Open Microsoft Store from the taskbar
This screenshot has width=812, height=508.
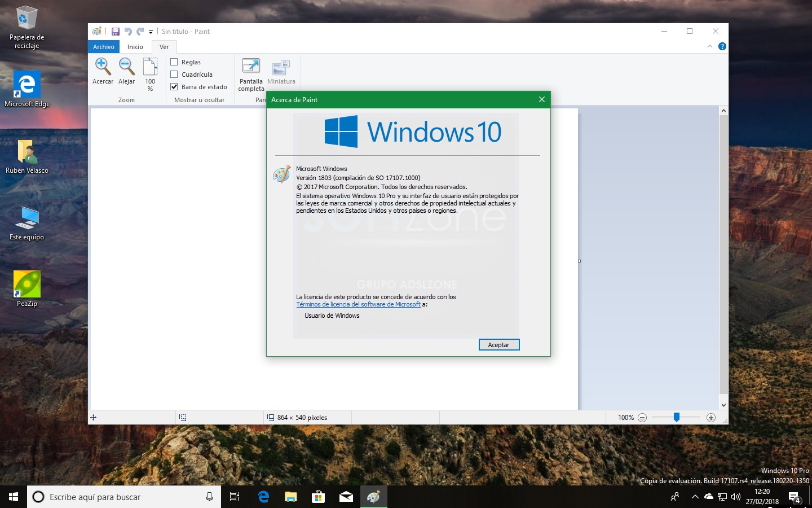coord(318,497)
